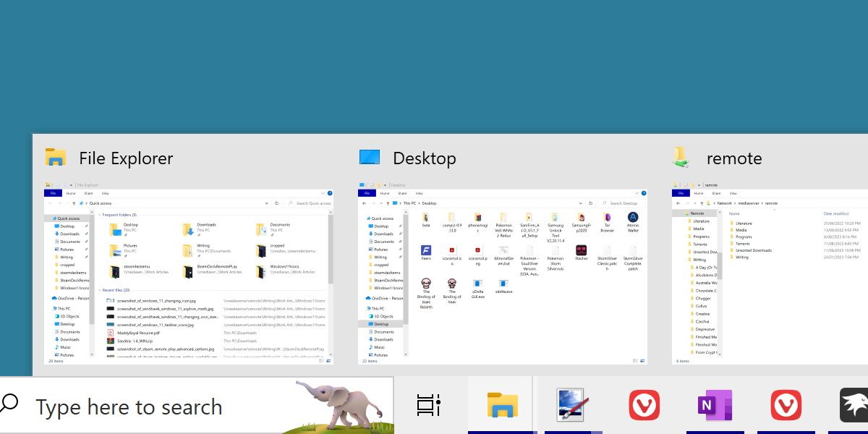Click the taskbar search box

[x=130, y=407]
